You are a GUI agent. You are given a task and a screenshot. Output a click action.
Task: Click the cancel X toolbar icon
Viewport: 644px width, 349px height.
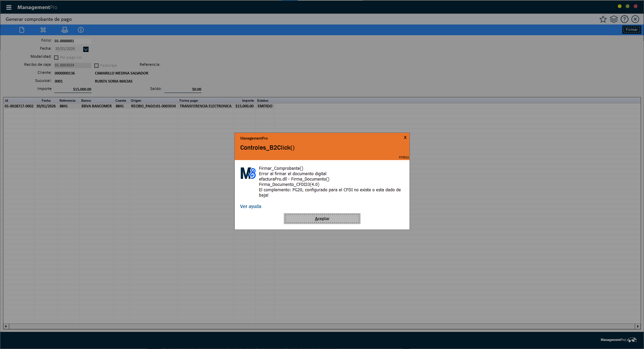43,30
